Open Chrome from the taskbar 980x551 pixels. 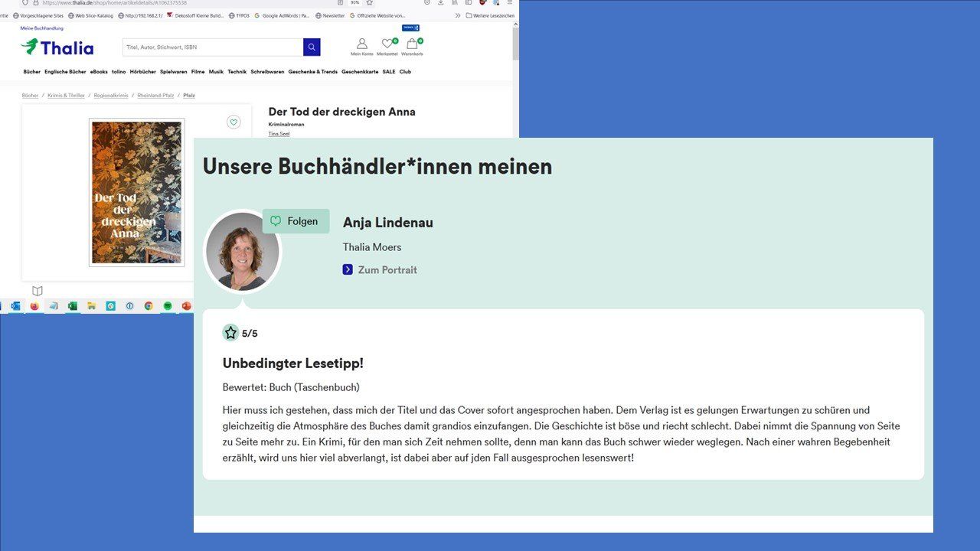coord(149,306)
